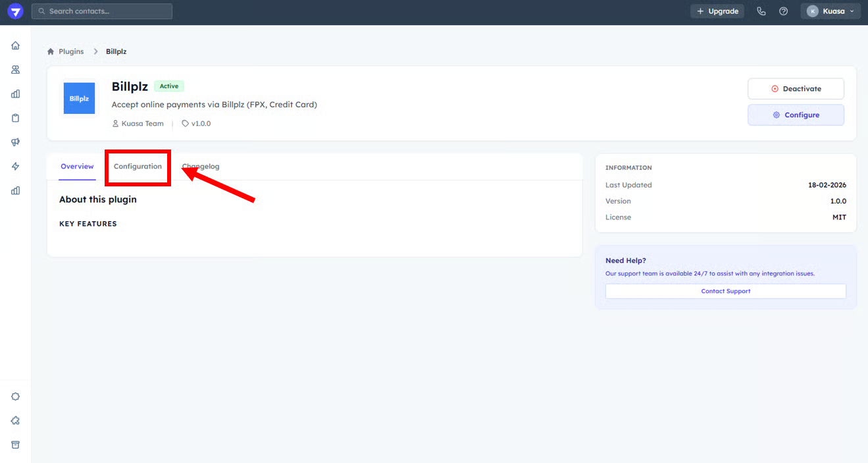
Task: Click the app logo in the top-left corner
Action: [x=15, y=11]
